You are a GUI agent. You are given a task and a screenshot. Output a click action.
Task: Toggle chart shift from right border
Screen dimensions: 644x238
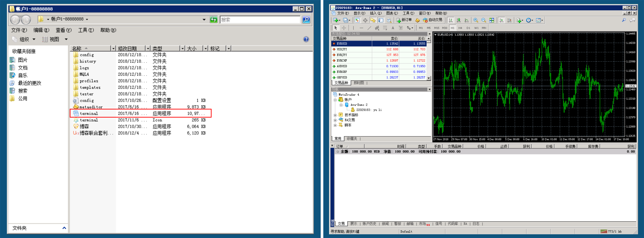coord(509,20)
